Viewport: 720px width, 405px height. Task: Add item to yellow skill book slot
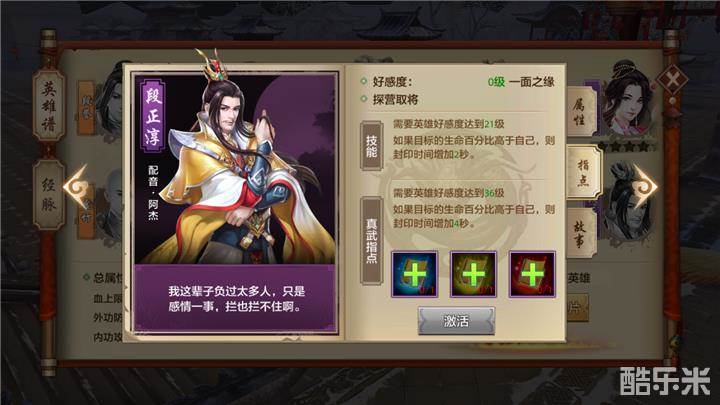pos(473,274)
